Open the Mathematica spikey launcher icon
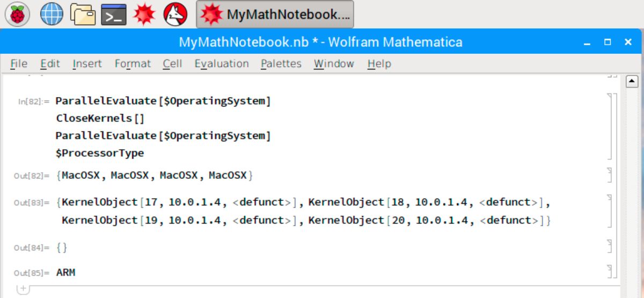 click(144, 14)
